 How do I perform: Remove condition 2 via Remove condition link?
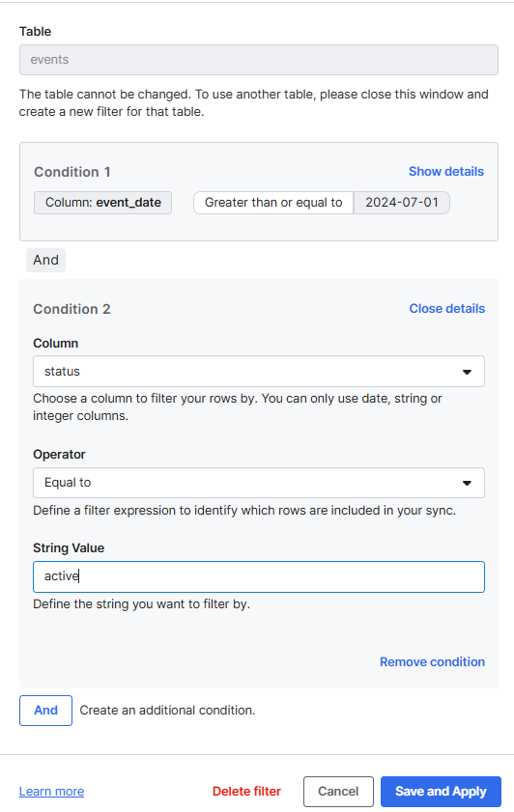click(x=432, y=661)
